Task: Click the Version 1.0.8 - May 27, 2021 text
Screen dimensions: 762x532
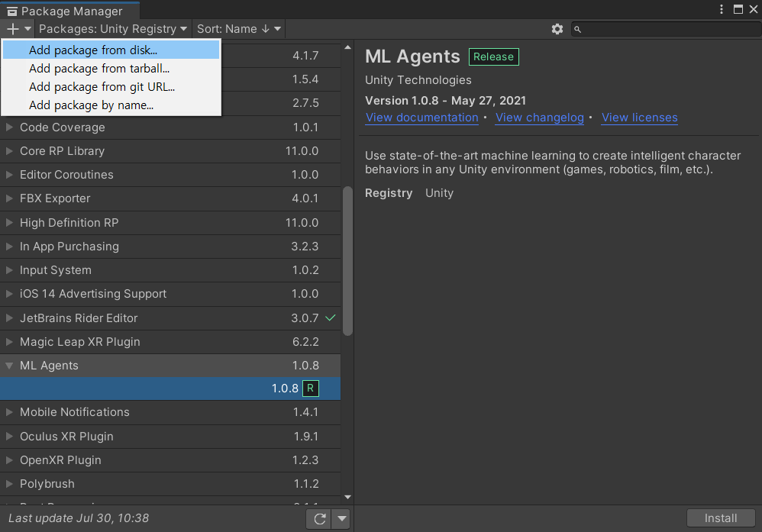Action: [446, 101]
